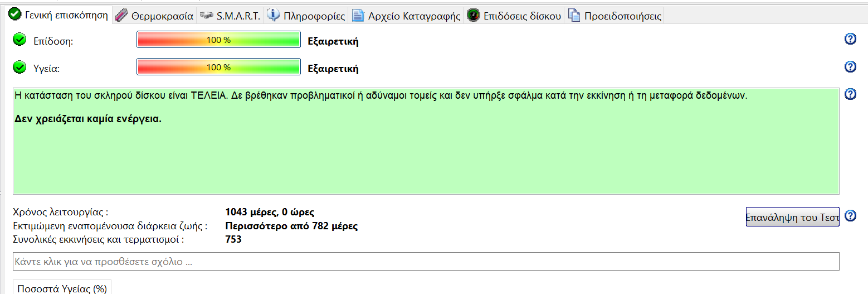The height and width of the screenshot is (294, 868).
Task: Click the comment field to add a note
Action: (426, 262)
